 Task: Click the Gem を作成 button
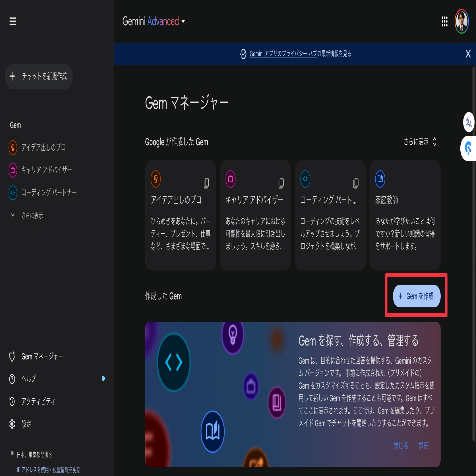(x=416, y=296)
